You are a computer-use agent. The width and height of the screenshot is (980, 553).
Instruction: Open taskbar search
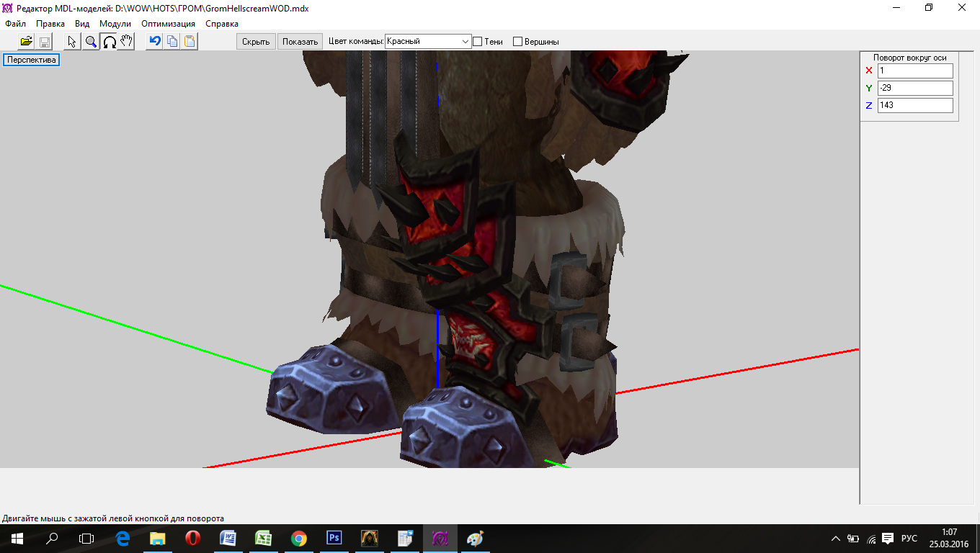coord(52,539)
